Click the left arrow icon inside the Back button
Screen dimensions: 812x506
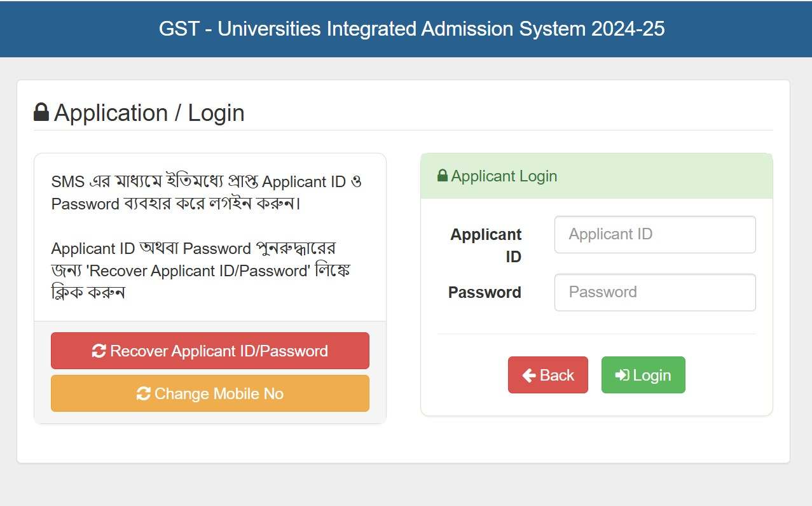click(528, 375)
